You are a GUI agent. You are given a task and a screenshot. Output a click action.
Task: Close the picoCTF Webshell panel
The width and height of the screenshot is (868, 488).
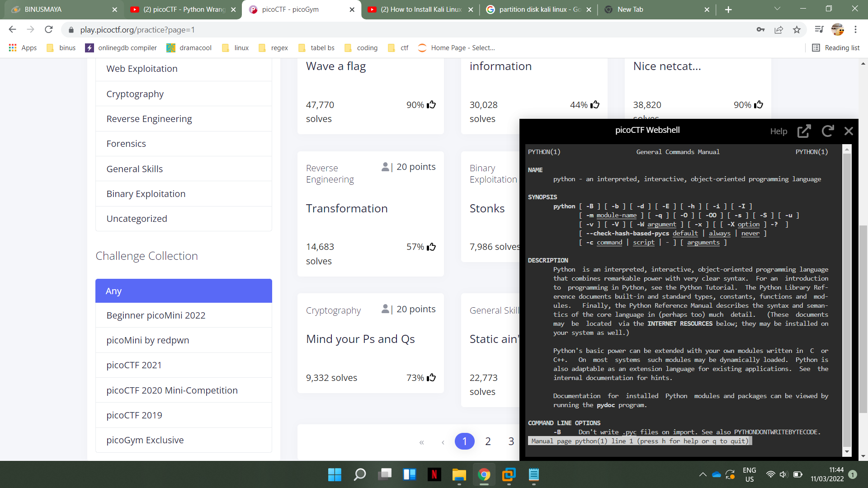[x=849, y=131]
